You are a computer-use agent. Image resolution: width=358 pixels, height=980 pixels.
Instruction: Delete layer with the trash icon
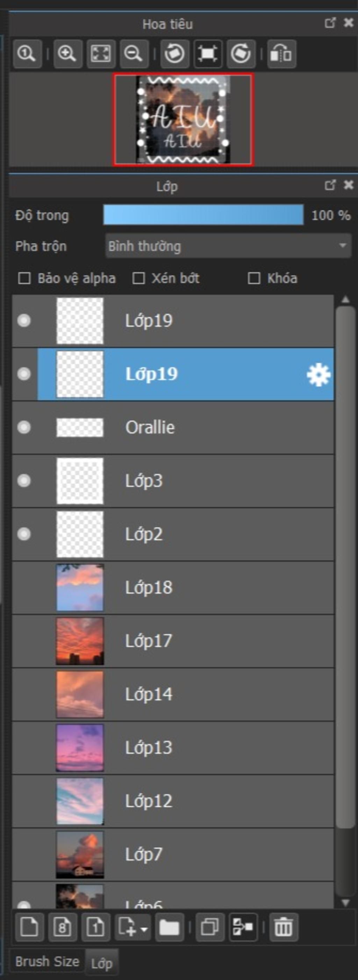tap(284, 926)
